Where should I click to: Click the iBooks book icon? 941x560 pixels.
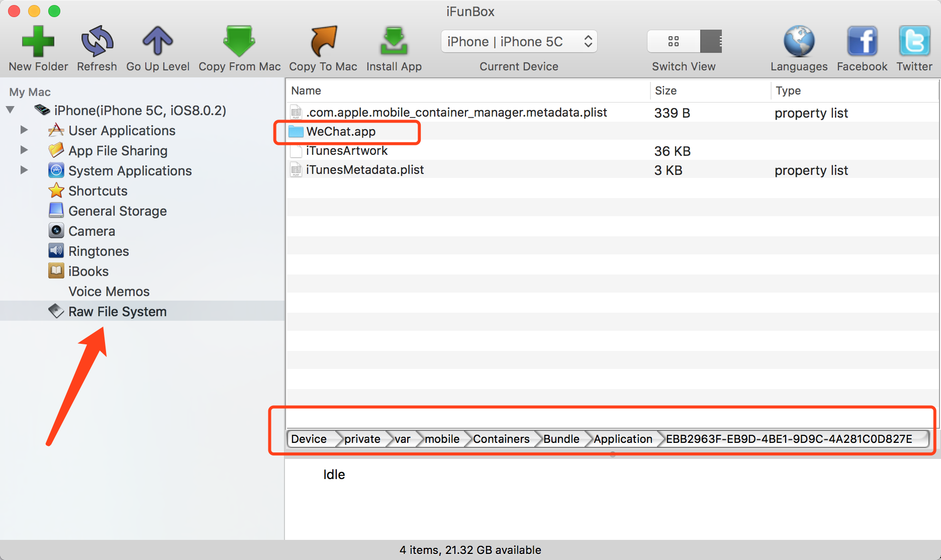pyautogui.click(x=56, y=270)
